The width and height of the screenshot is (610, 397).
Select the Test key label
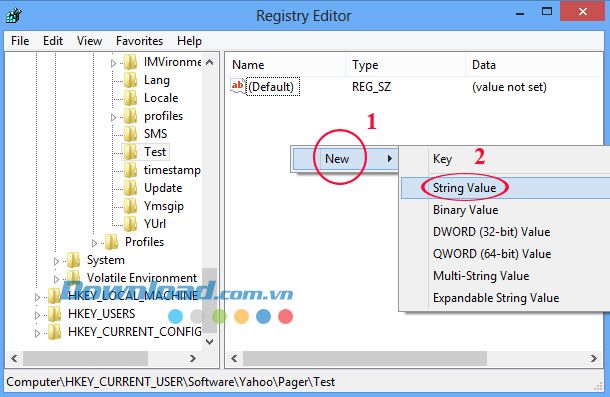pos(155,152)
